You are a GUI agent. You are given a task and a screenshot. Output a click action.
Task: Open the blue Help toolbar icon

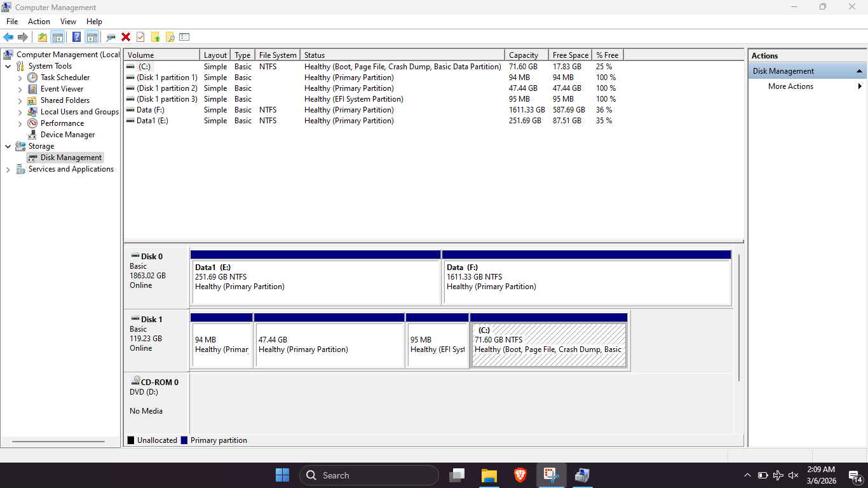[76, 37]
